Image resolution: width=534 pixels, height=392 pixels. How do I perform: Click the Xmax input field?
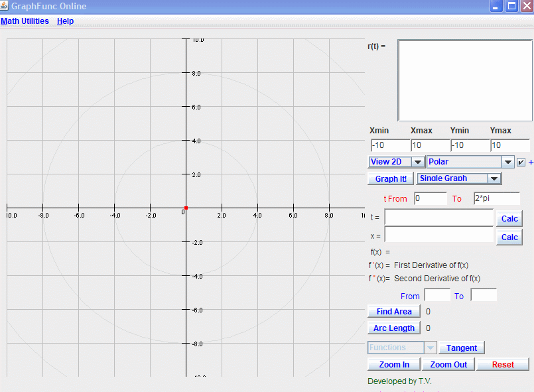pyautogui.click(x=431, y=145)
